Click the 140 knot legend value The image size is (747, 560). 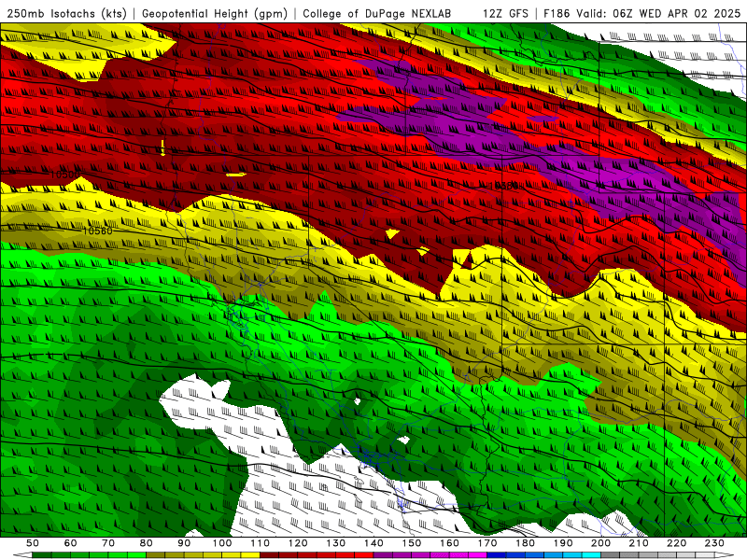[373, 543]
